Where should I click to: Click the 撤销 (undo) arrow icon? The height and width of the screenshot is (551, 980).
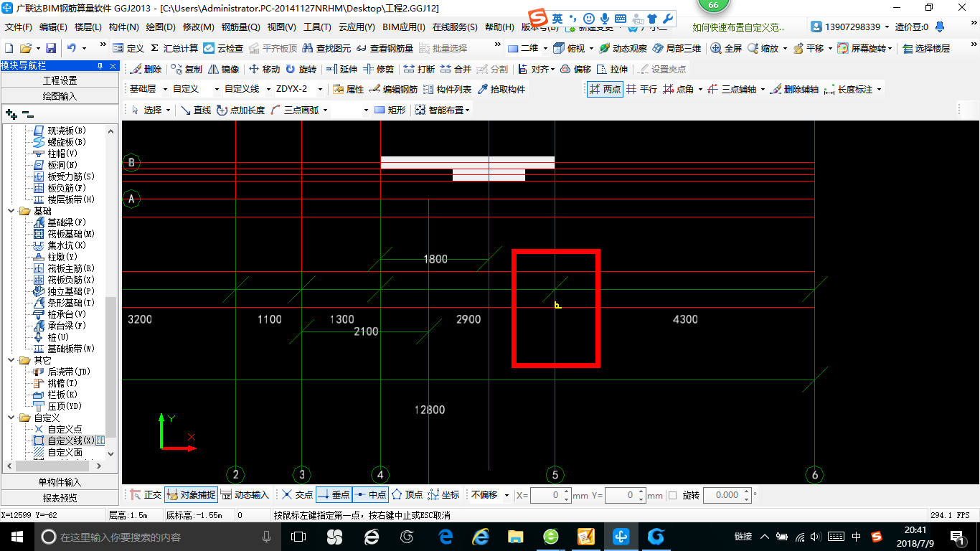tap(72, 48)
